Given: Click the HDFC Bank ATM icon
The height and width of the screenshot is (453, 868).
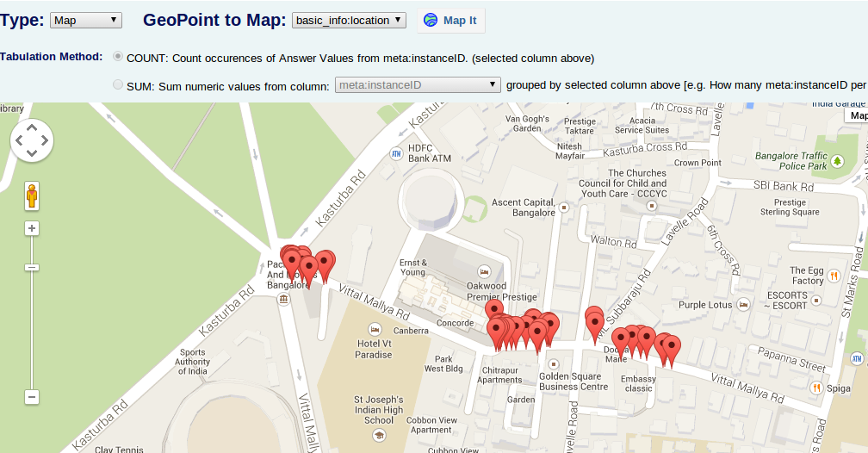Looking at the screenshot, I should (396, 154).
